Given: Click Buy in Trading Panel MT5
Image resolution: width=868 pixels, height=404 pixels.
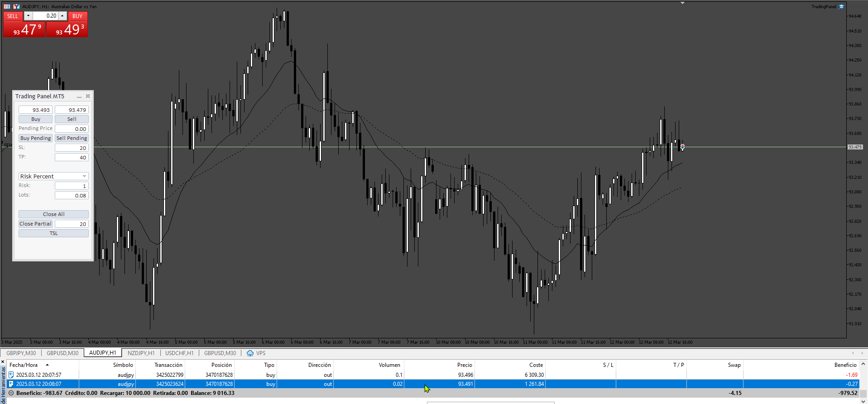Looking at the screenshot, I should 35,119.
